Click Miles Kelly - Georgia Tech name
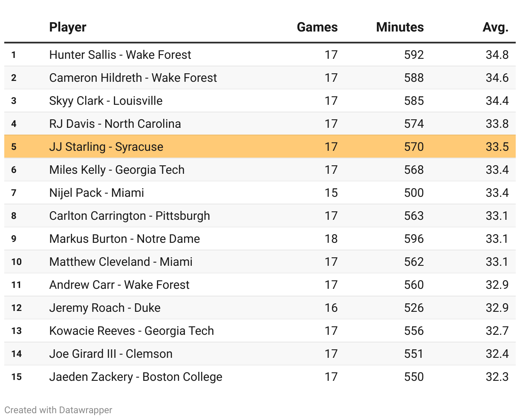Image resolution: width=520 pixels, height=420 pixels. coord(117,170)
